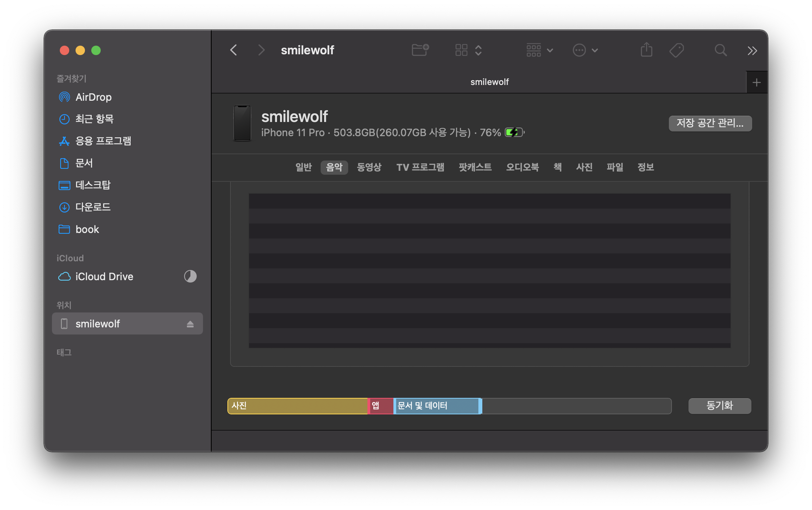
Task: Add a new tab with plus button
Action: click(x=756, y=82)
